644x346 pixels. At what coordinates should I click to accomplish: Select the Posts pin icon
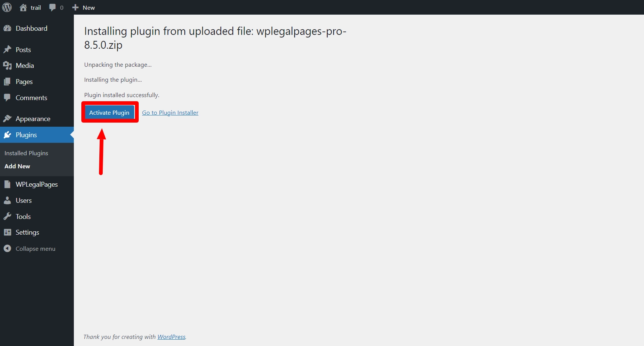click(x=8, y=49)
